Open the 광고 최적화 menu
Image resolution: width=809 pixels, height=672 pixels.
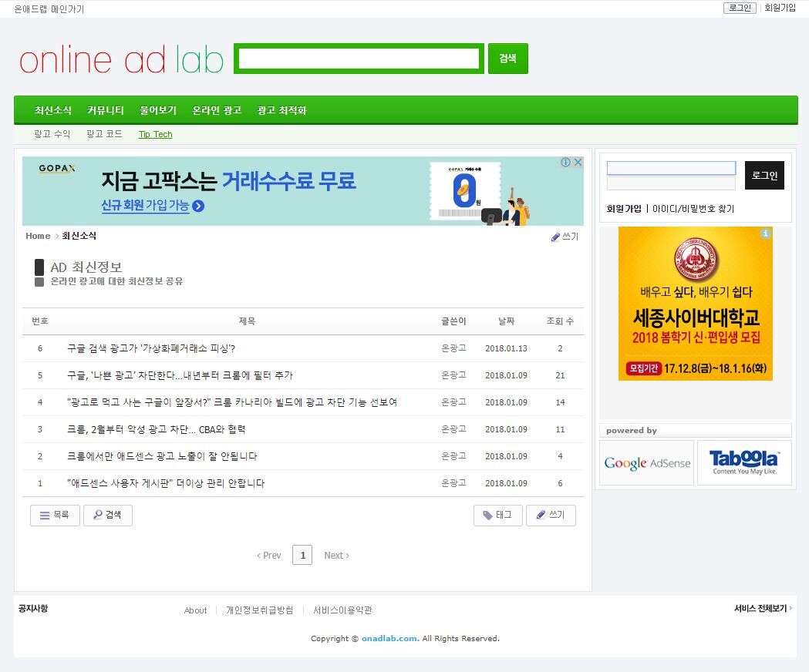tap(281, 110)
